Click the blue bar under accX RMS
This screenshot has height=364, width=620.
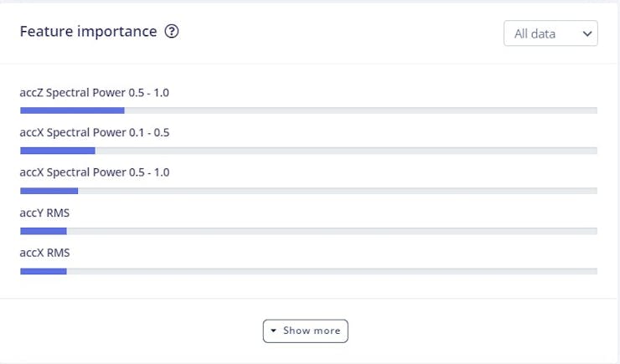(43, 271)
